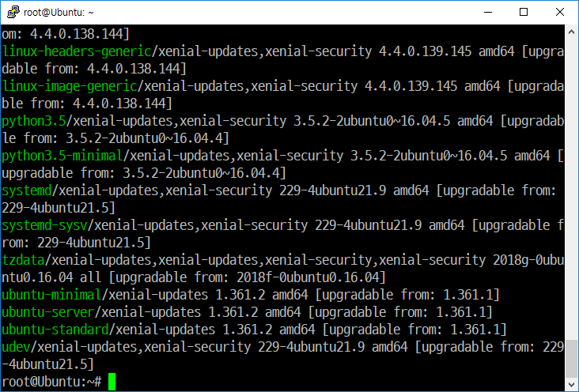The image size is (579, 392).
Task: Open the PuTTY system menu icon
Action: point(13,12)
